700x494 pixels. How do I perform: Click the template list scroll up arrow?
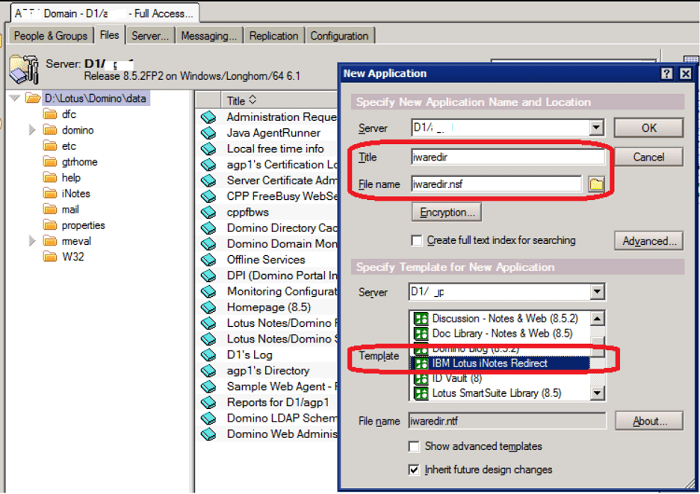[x=597, y=319]
